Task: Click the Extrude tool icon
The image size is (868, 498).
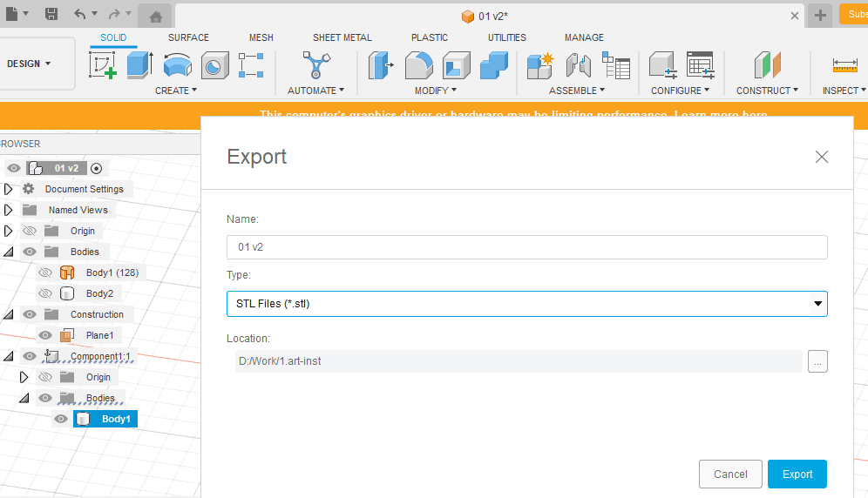Action: click(x=139, y=65)
